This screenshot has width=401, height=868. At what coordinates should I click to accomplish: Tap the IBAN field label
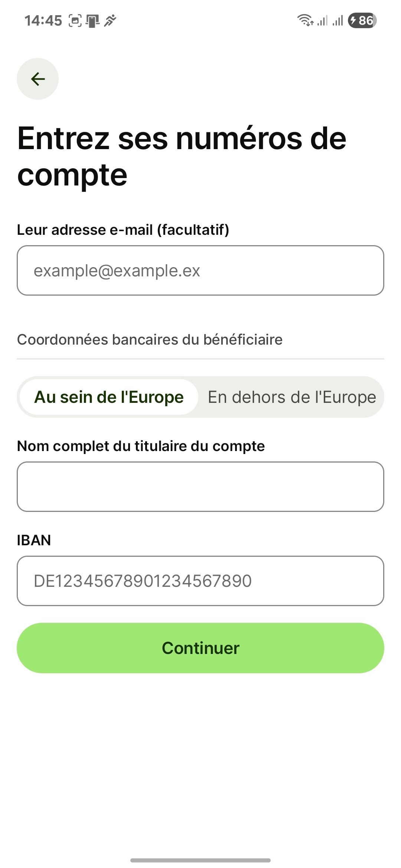(34, 540)
